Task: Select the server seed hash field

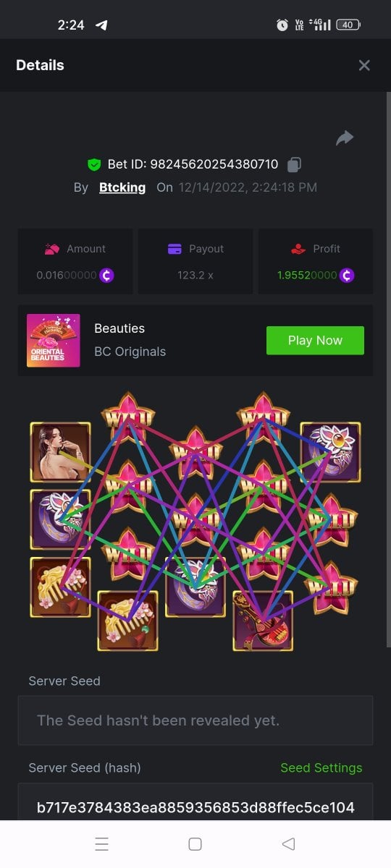Action: 195,802
